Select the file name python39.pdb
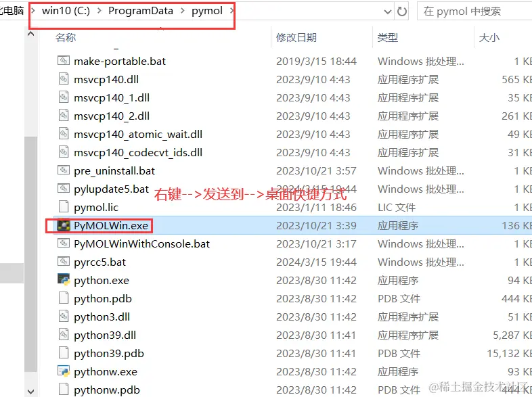532x397 pixels. [x=109, y=354]
